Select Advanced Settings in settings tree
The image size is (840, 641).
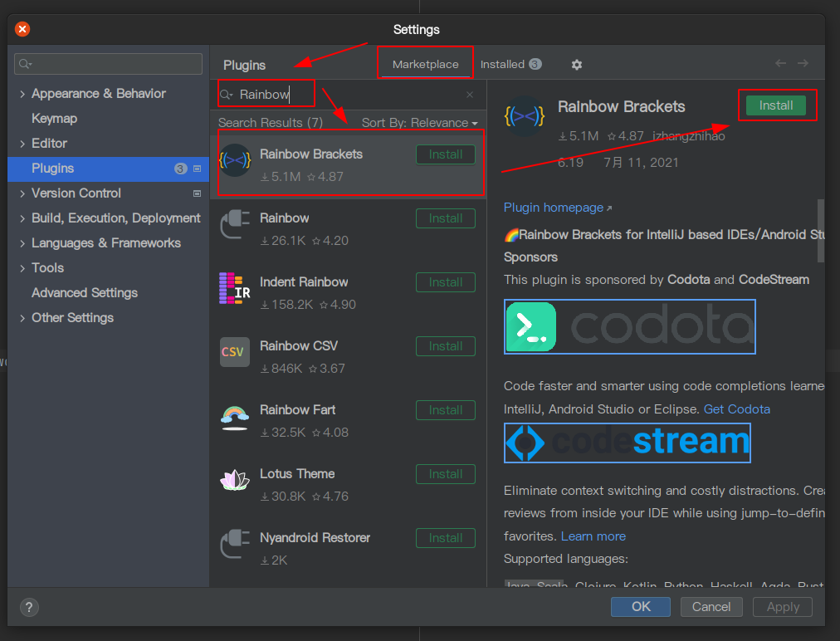[85, 293]
